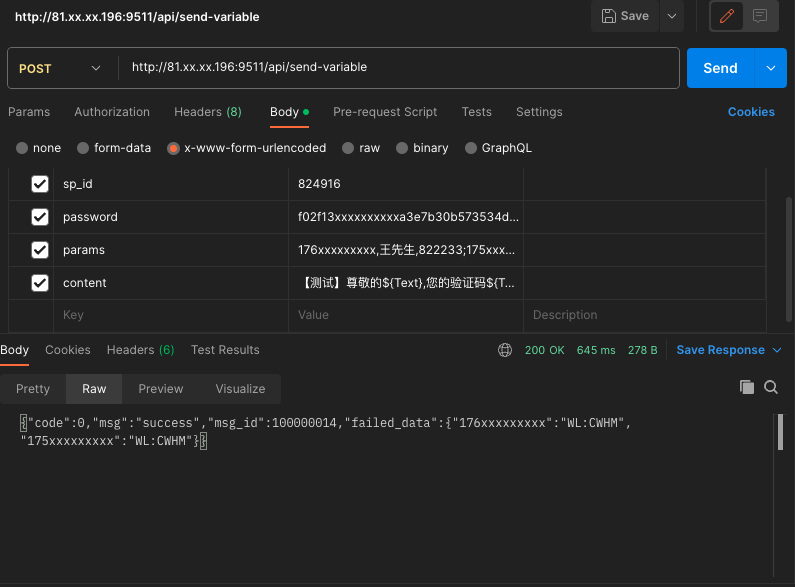Screen dimensions: 795x587
Task: Open the POST method dropdown
Action: pyautogui.click(x=60, y=68)
